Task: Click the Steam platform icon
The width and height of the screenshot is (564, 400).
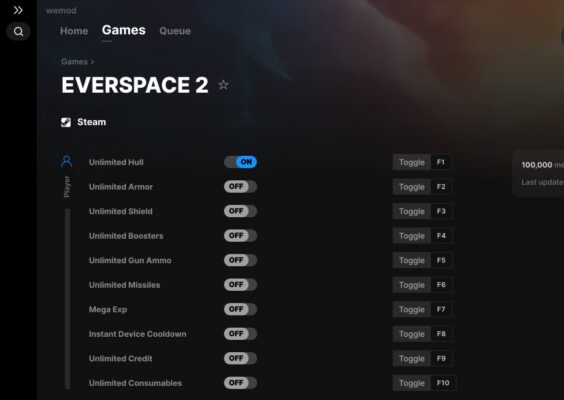Action: click(x=66, y=122)
